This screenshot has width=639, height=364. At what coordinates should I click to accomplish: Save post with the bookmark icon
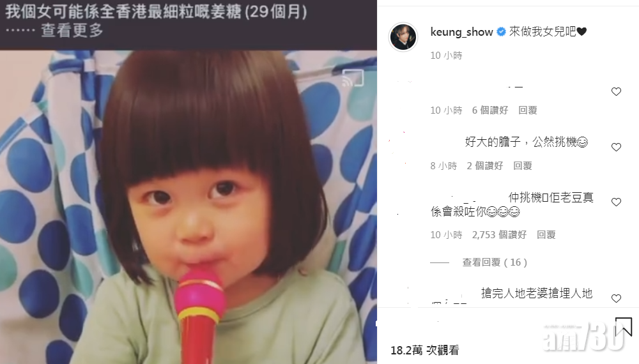pos(624,327)
